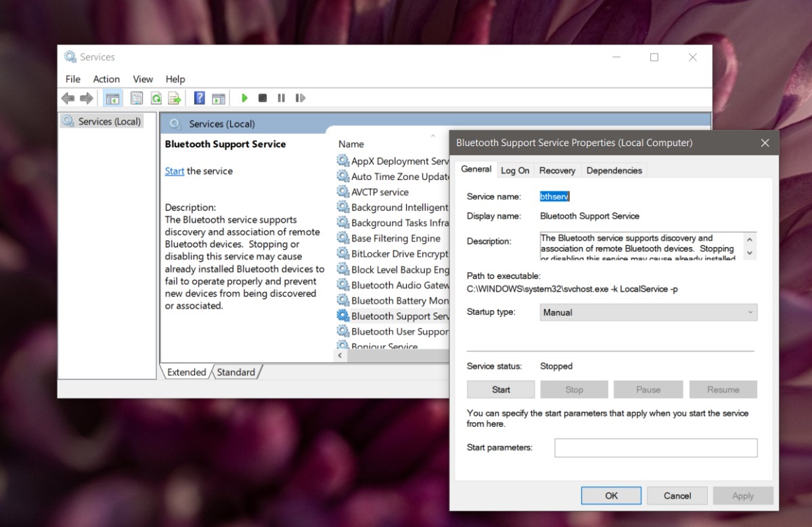Open Properties via the toolbar icon

pyautogui.click(x=137, y=98)
